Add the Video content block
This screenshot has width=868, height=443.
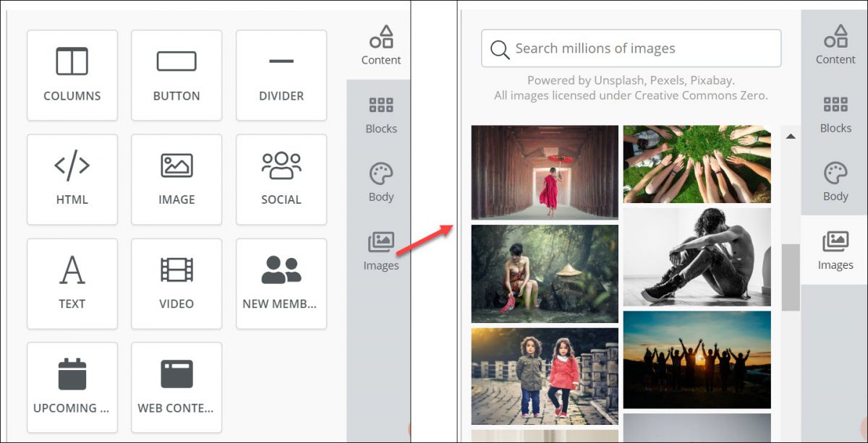coord(176,283)
